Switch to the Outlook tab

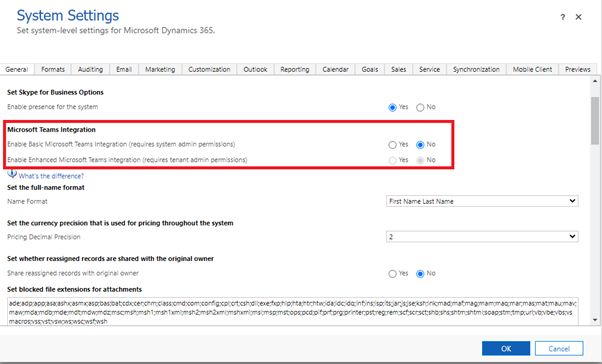coord(255,69)
